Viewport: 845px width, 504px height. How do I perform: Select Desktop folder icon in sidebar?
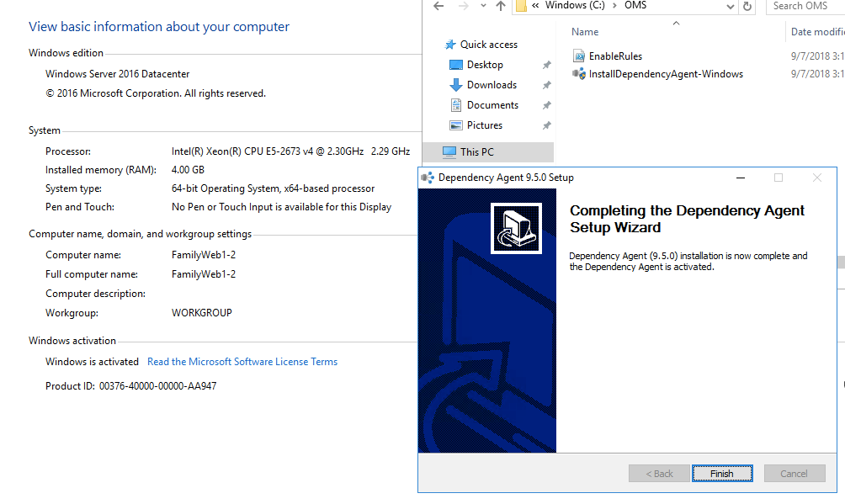pos(456,65)
